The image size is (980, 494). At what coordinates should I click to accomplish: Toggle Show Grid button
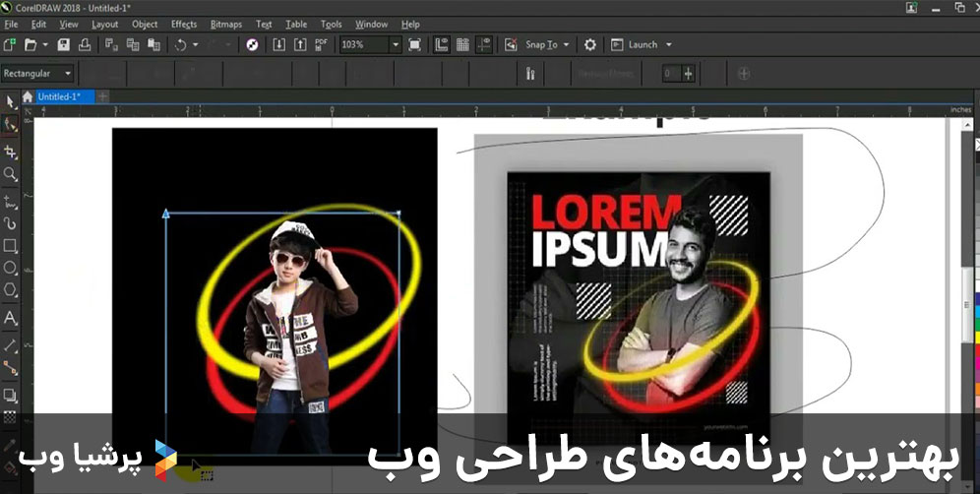462,44
